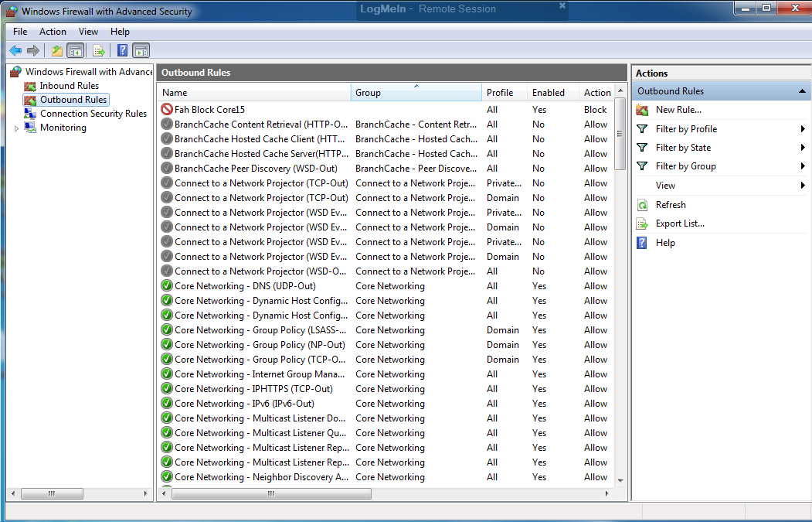Click the rules list scroll down arrow
The width and height of the screenshot is (812, 522).
pyautogui.click(x=620, y=481)
